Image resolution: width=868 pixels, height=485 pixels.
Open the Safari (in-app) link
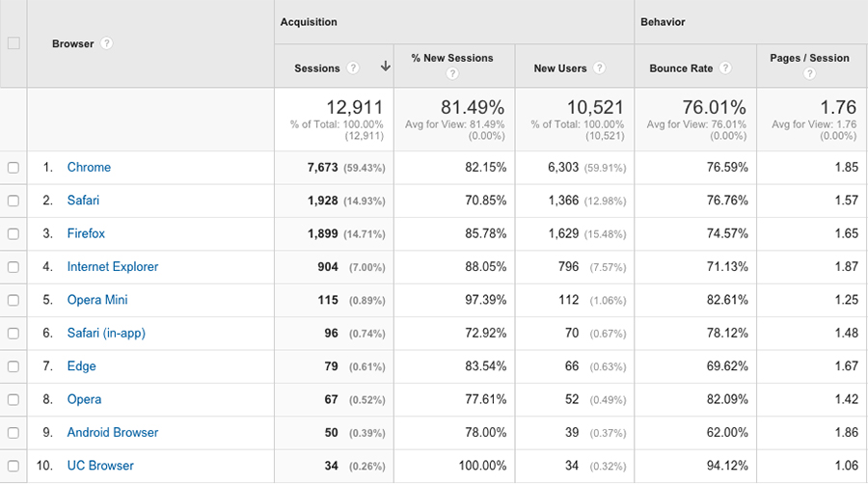(x=106, y=334)
